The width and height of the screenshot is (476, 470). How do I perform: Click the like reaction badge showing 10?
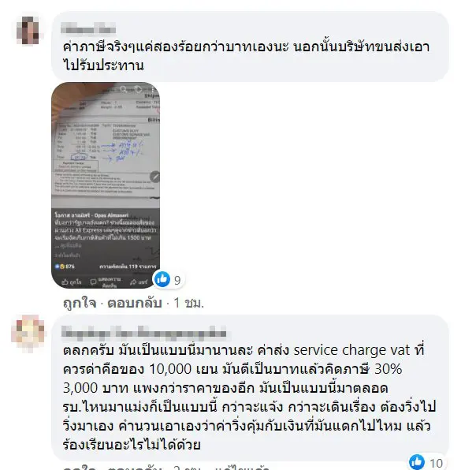point(426,462)
